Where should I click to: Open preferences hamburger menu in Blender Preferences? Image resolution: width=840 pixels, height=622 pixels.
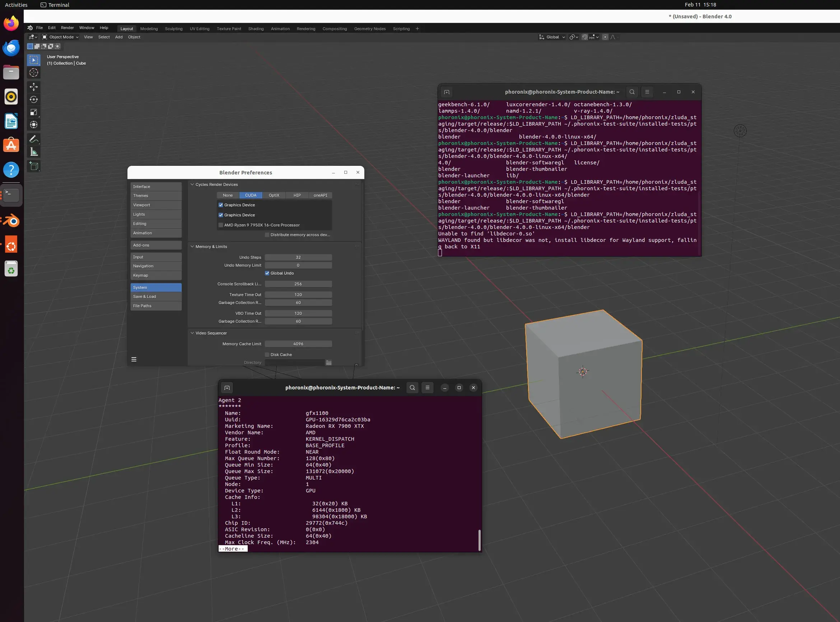pos(134,359)
